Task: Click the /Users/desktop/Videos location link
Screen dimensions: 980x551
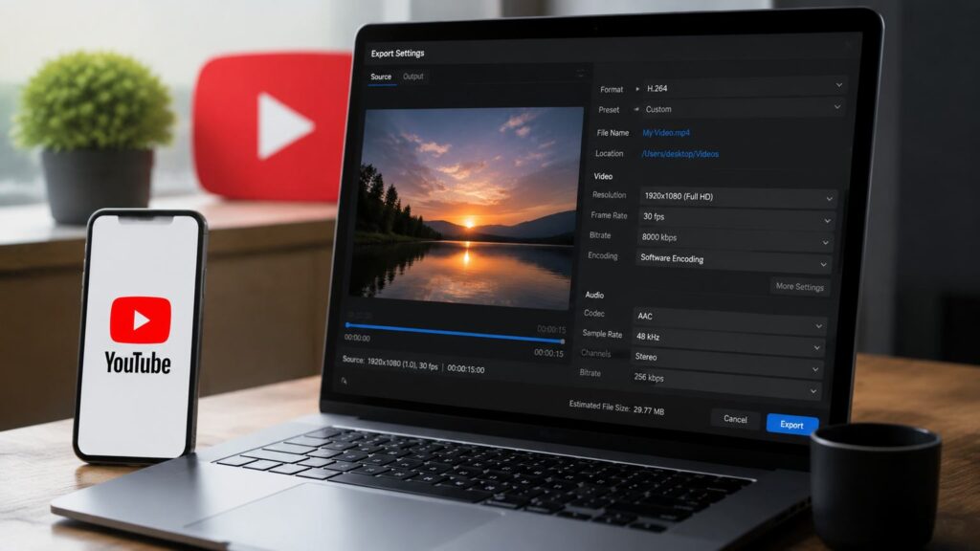Action: [x=680, y=154]
